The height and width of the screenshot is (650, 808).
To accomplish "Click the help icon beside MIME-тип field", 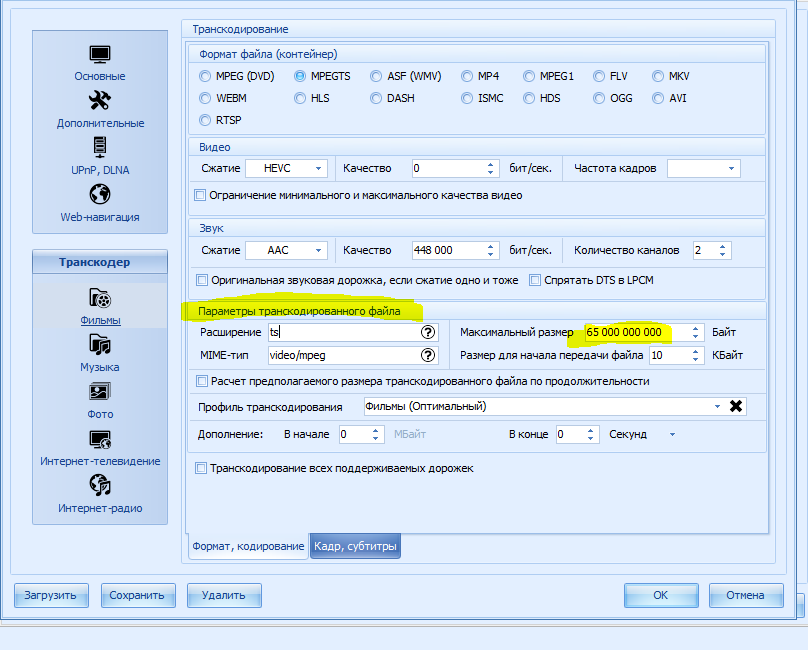I will (428, 355).
